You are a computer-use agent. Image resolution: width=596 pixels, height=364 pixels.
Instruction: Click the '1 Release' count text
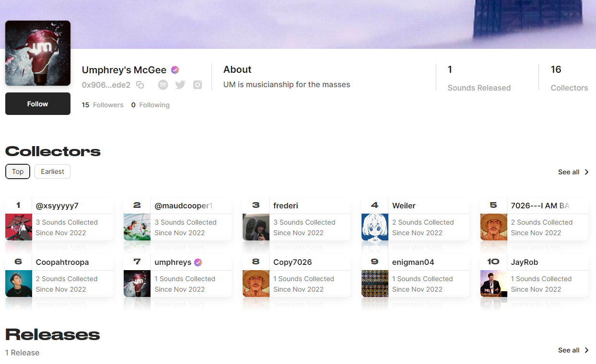click(23, 353)
